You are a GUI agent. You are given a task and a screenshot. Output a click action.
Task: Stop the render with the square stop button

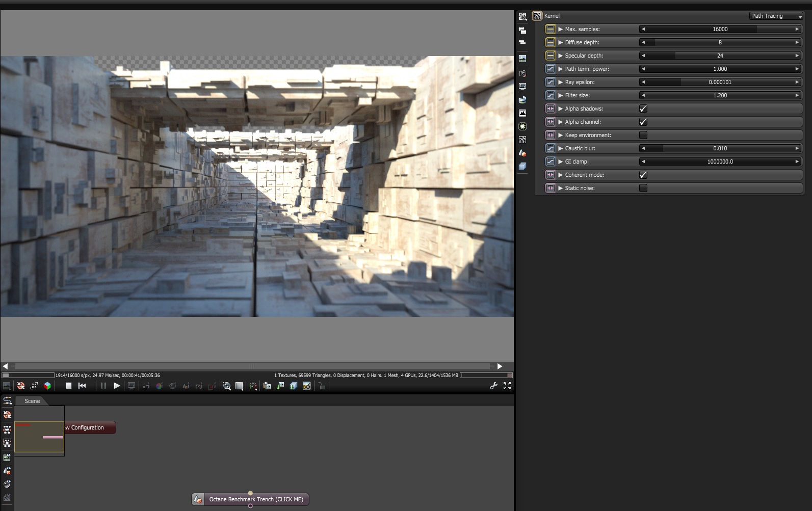point(69,386)
